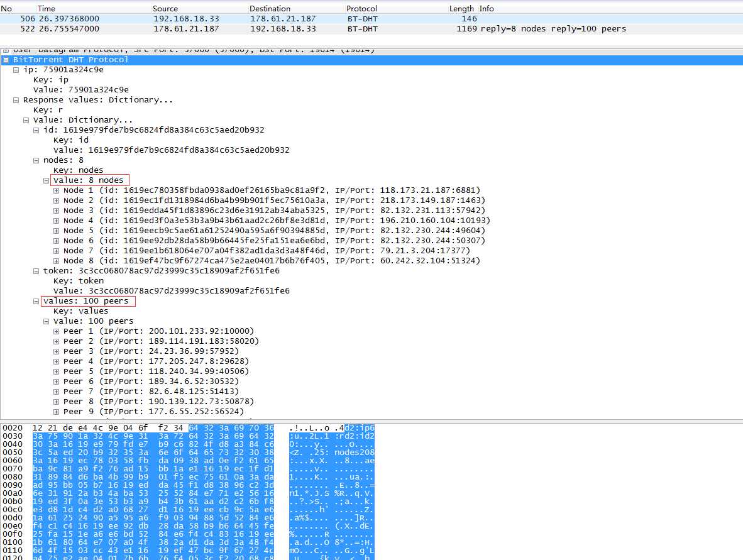Sort packets by the Source column
This screenshot has width=743, height=560.
click(x=165, y=9)
